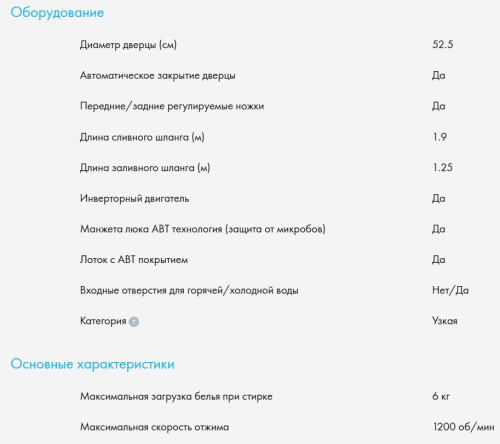The image size is (500, 444).
Task: Click the 1.9 drain hose value
Action: (440, 137)
